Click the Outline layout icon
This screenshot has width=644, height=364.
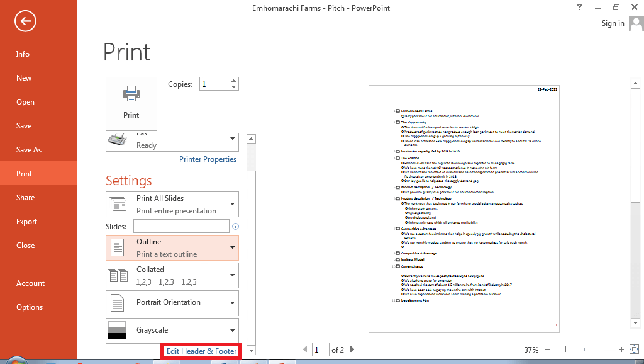click(118, 248)
